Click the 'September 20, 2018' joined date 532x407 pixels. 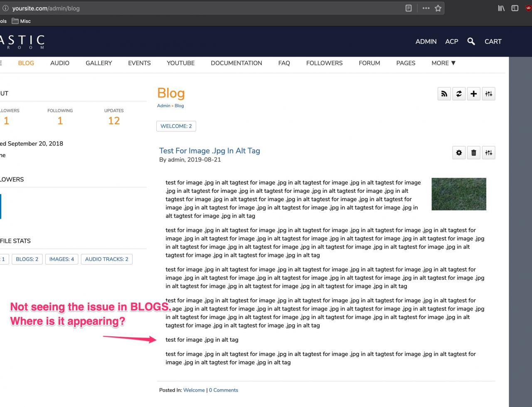[35, 143]
